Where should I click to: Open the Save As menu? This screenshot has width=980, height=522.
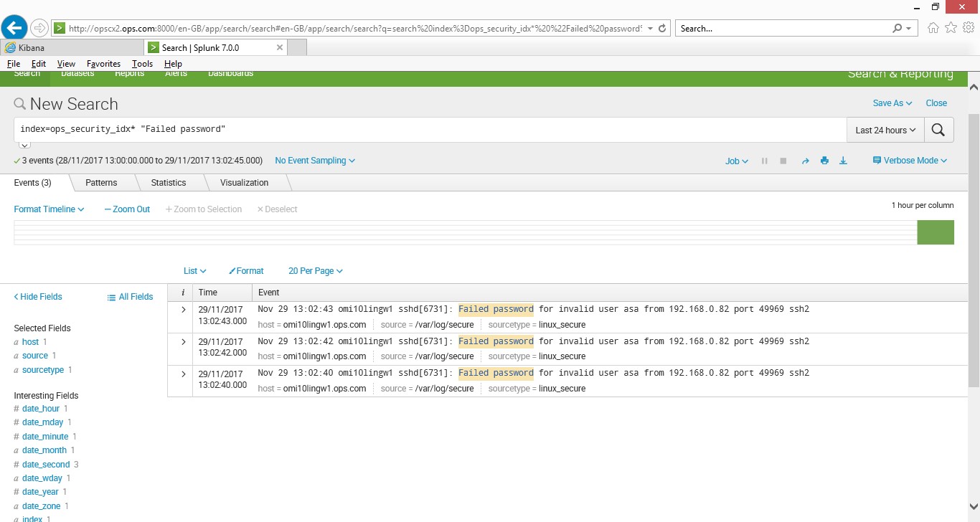tap(891, 103)
